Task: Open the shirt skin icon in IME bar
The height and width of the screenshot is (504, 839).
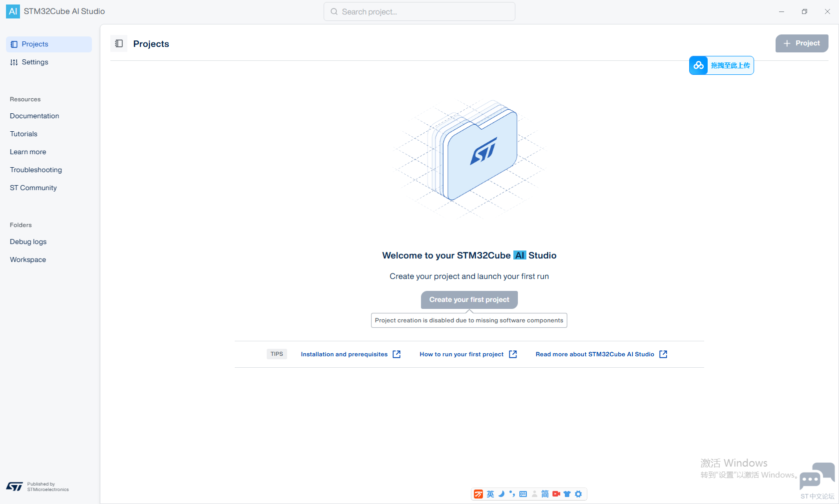Action: point(567,494)
